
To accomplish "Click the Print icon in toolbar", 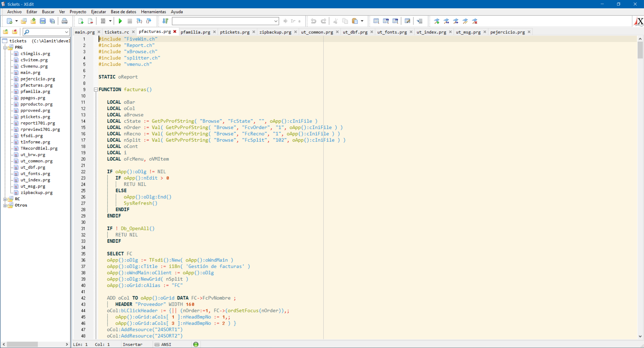I will pos(64,21).
